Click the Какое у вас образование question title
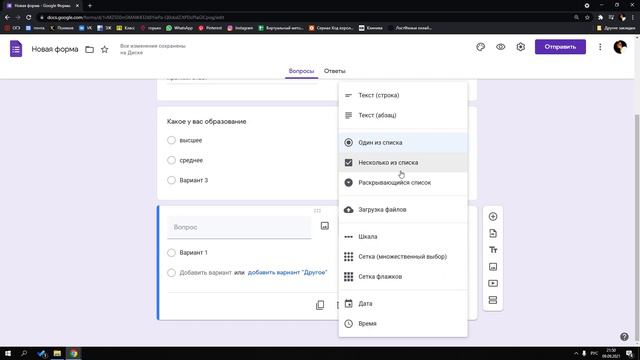 click(207, 122)
